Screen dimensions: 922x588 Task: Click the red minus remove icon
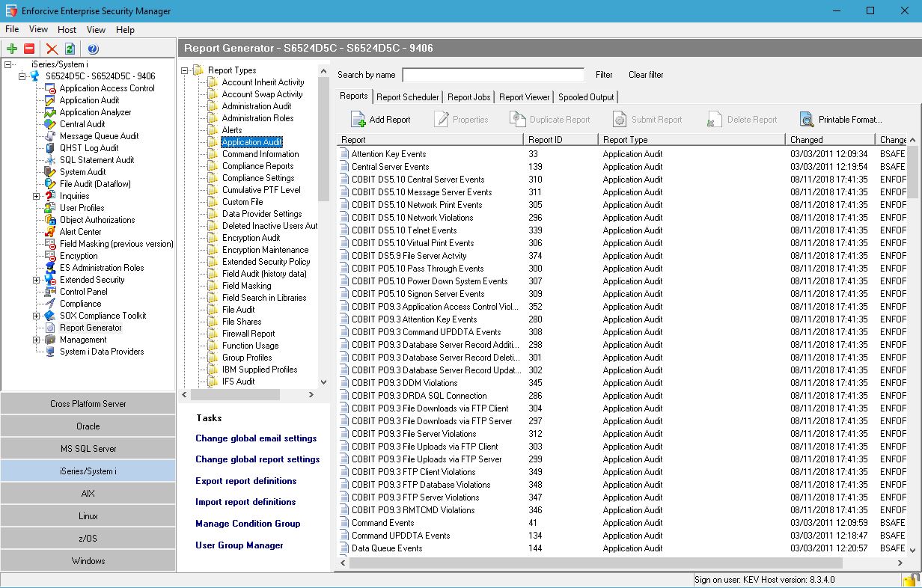point(29,49)
